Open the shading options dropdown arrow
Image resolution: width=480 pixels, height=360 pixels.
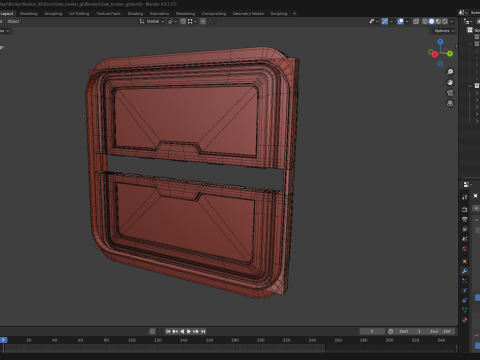coord(451,21)
